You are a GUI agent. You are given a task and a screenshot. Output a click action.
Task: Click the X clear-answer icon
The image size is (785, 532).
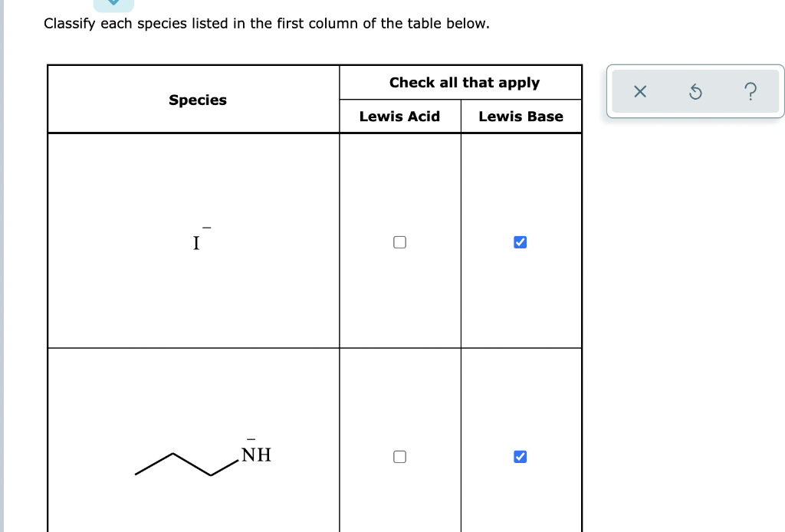point(639,91)
